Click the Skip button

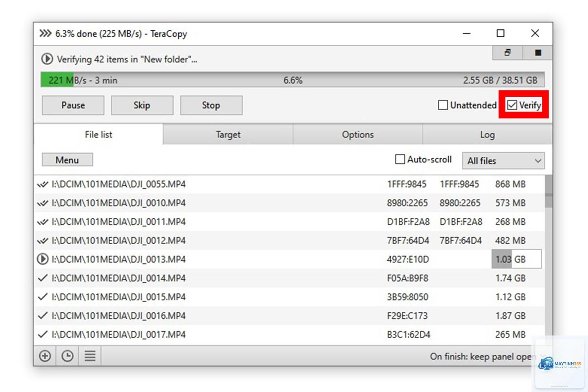point(142,105)
